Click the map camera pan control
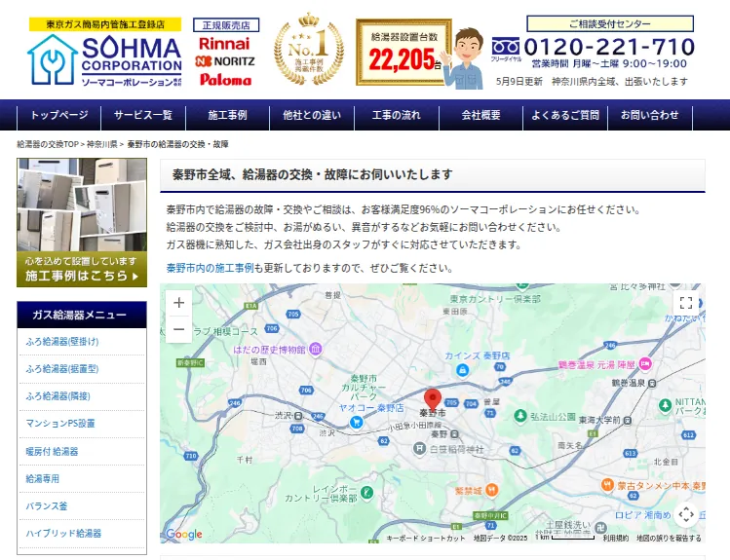Screen dimensions: 730x560 tap(686, 514)
